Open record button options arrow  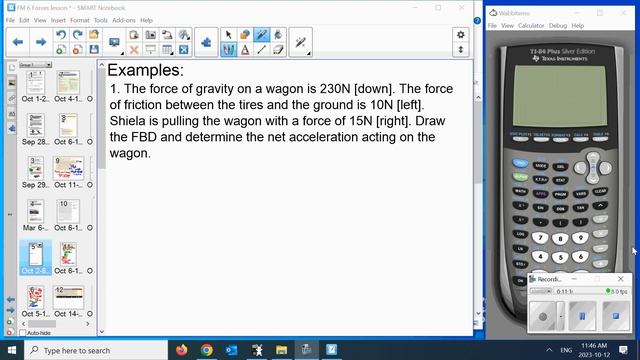(x=561, y=316)
